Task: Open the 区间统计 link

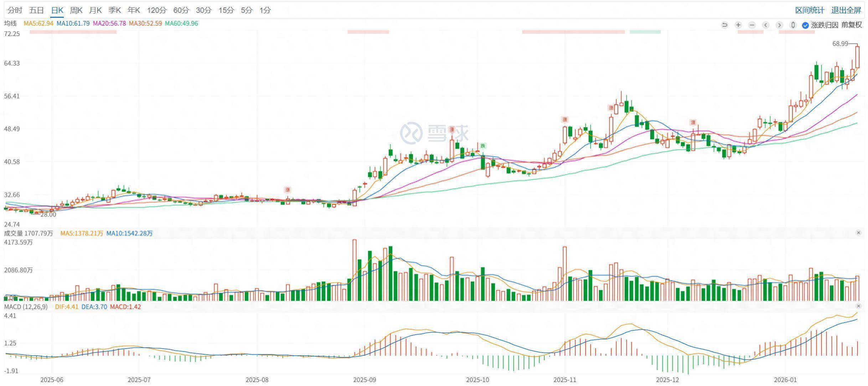Action: coord(810,10)
